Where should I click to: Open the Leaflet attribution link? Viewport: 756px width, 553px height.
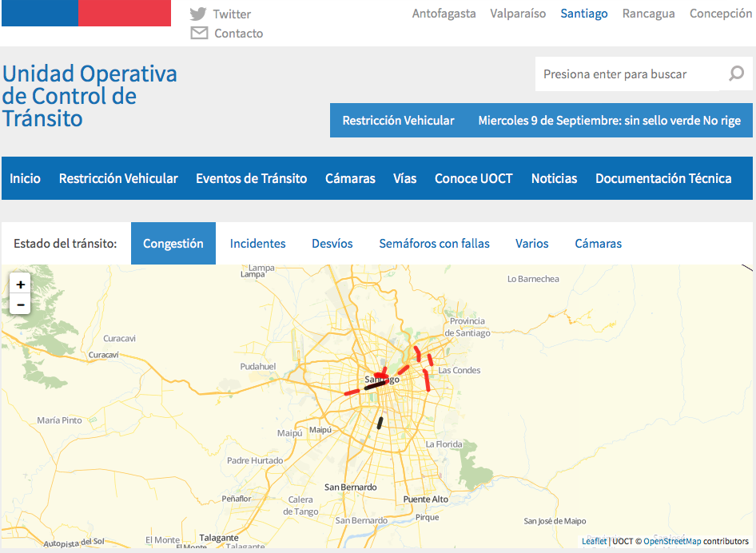tap(594, 541)
